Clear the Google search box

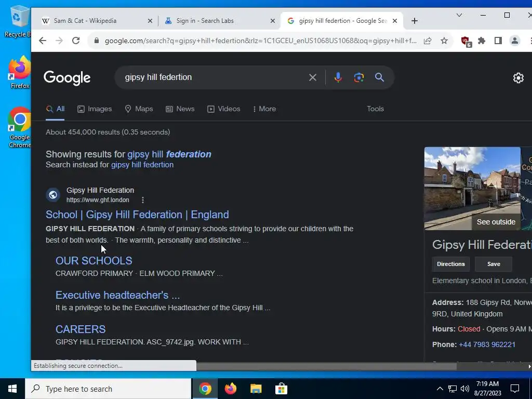click(312, 77)
